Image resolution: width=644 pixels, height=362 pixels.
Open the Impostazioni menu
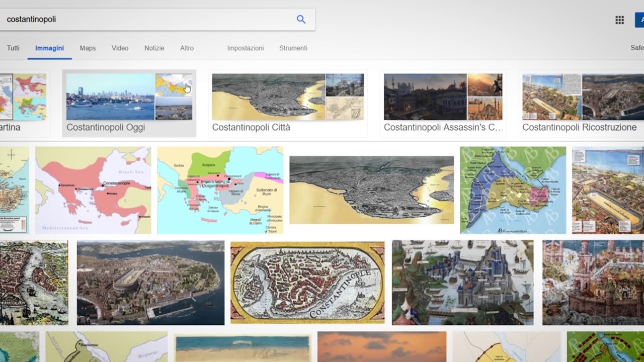(x=246, y=48)
